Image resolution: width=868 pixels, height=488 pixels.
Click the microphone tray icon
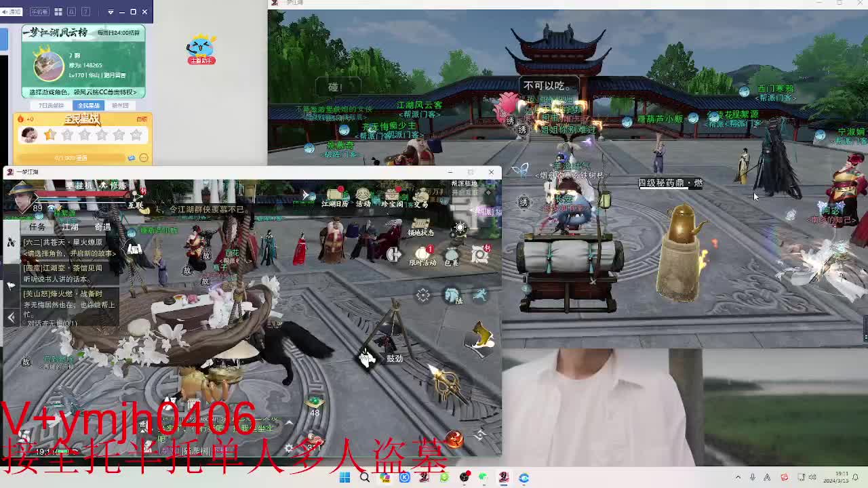(x=752, y=478)
